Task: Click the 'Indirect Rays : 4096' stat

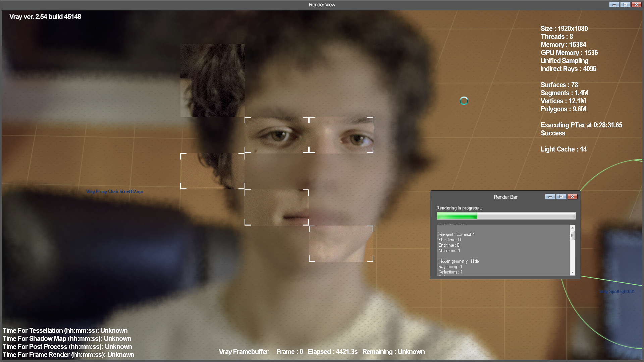Action: (569, 69)
